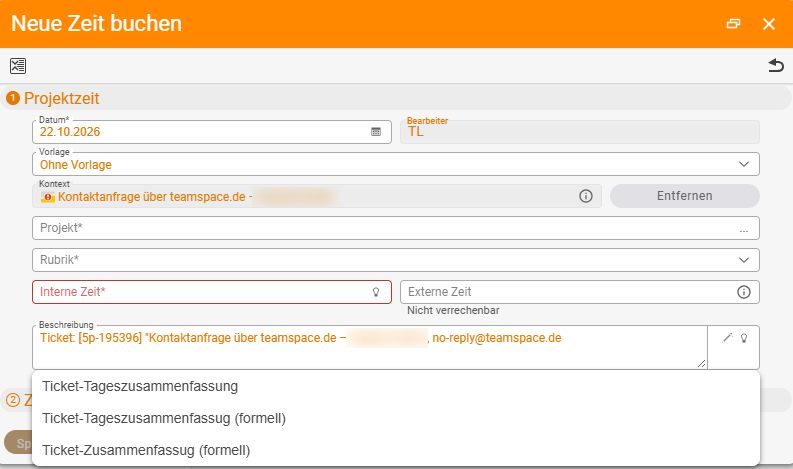
Task: Click the restore window icon in header
Action: (733, 24)
